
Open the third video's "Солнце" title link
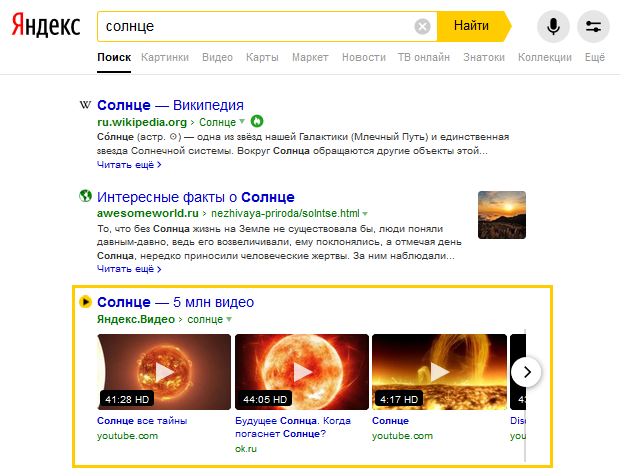pos(390,421)
